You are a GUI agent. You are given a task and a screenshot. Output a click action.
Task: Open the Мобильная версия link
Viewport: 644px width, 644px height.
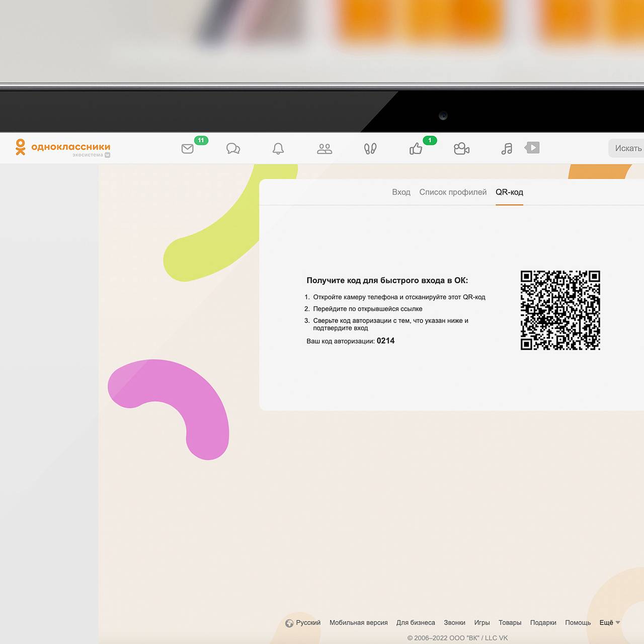tap(358, 622)
